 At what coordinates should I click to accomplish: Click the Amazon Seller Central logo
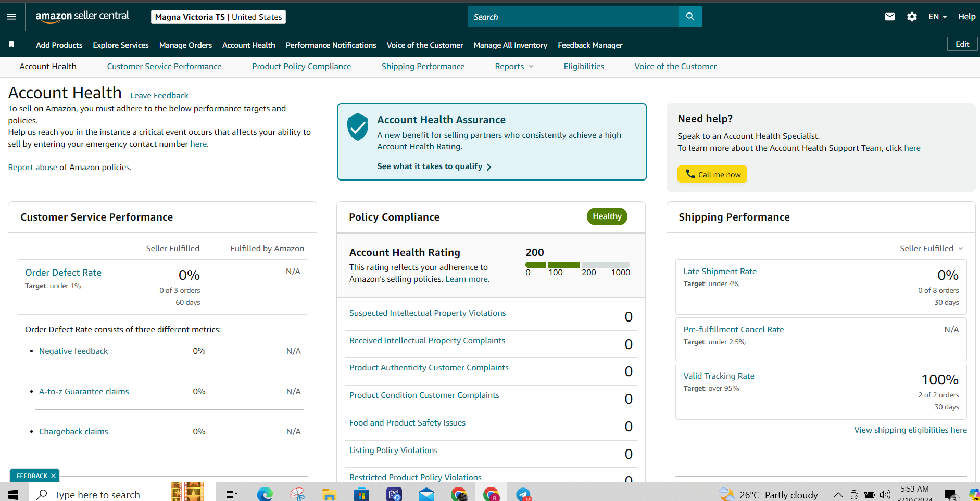[82, 17]
